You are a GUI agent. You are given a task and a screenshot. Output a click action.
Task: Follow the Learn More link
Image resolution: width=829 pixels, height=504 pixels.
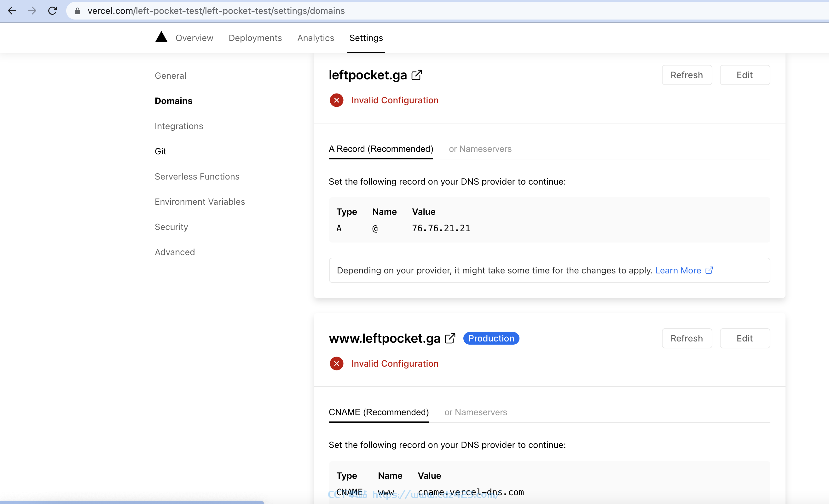(x=678, y=270)
